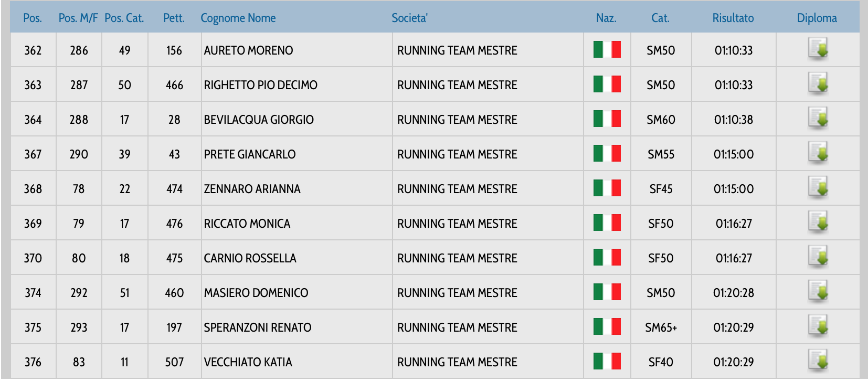Click the Pett. column header
Screen dimensions: 868x381
[174, 18]
